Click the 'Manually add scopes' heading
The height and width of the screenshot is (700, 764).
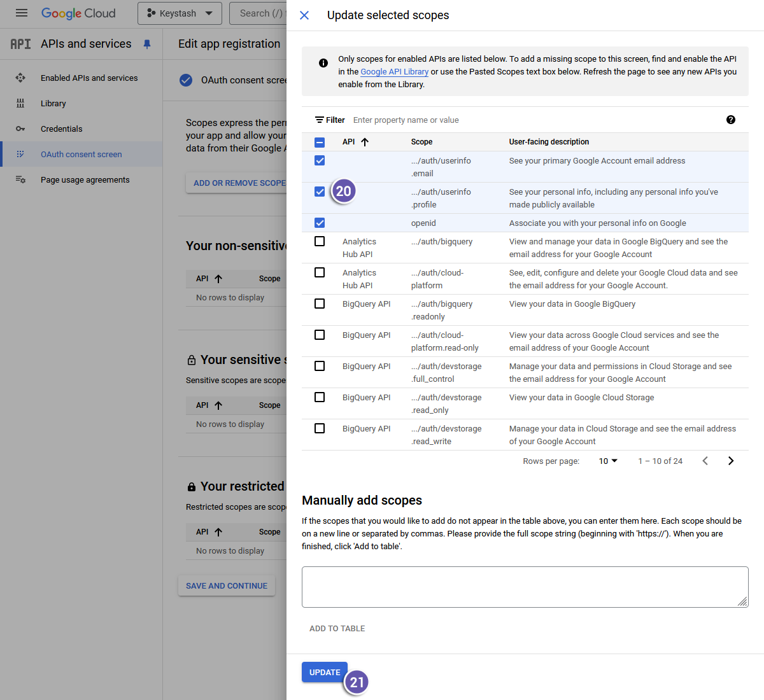(x=362, y=500)
